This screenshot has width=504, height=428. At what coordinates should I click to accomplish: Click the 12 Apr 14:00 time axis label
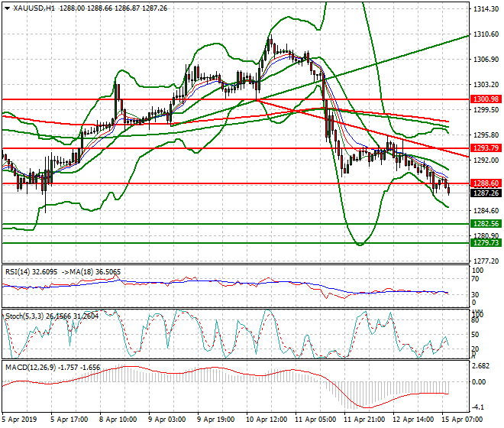[413, 420]
